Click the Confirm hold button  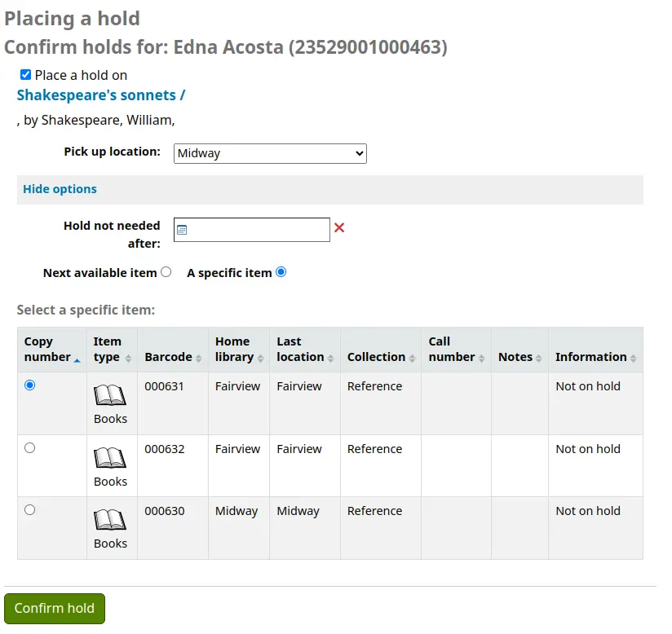click(55, 608)
